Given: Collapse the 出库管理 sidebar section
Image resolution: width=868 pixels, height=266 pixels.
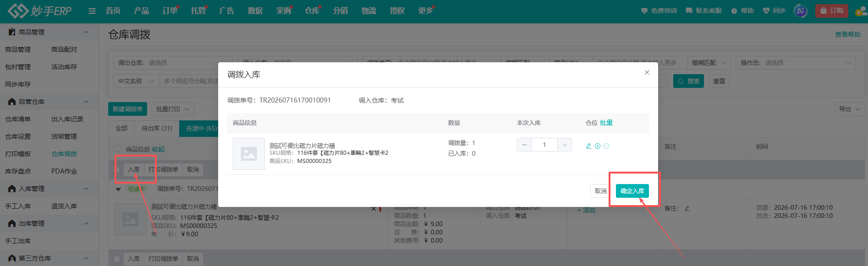Looking at the screenshot, I should click(x=86, y=223).
